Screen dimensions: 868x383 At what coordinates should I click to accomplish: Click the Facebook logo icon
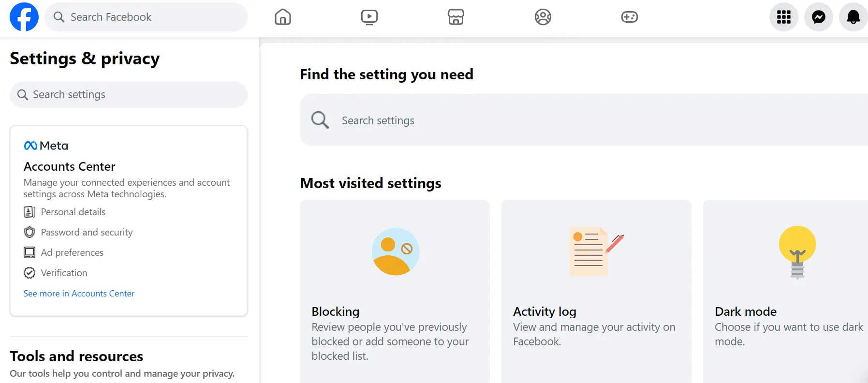24,17
